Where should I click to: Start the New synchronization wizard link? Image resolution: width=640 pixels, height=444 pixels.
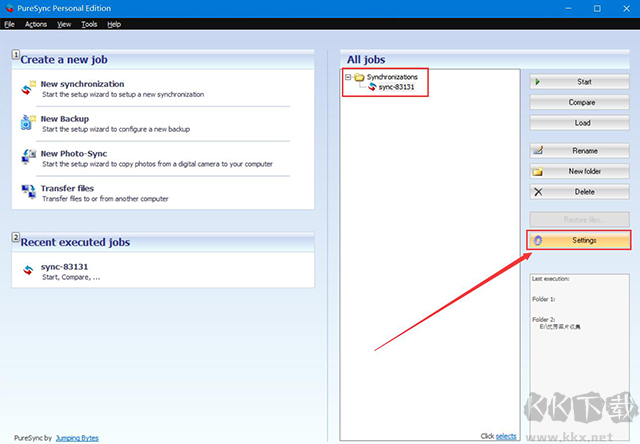pyautogui.click(x=82, y=84)
